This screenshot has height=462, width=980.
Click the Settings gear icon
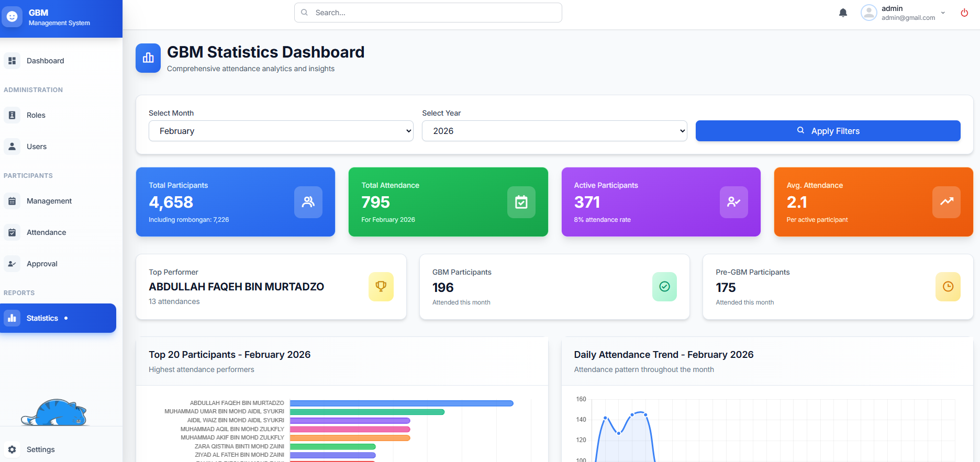click(x=12, y=449)
